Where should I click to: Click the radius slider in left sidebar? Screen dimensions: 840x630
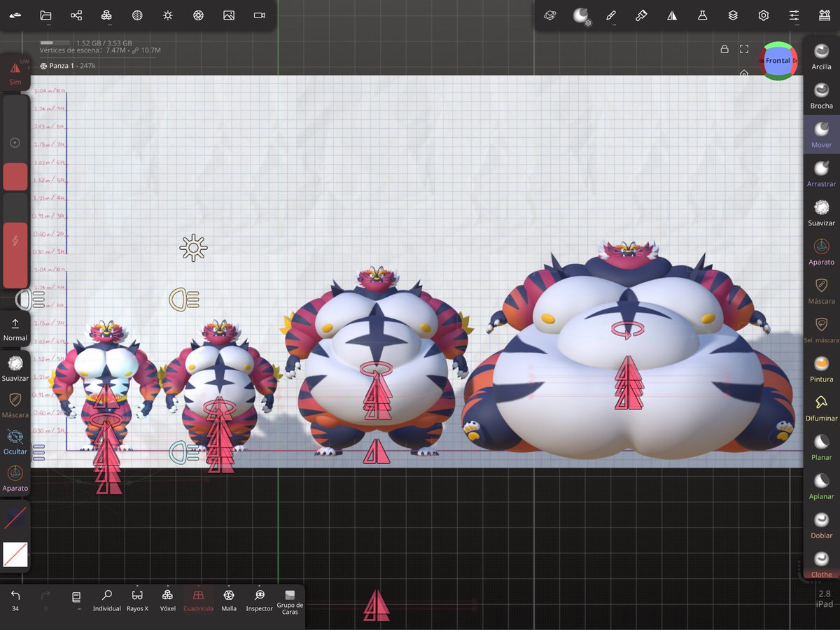click(x=15, y=143)
